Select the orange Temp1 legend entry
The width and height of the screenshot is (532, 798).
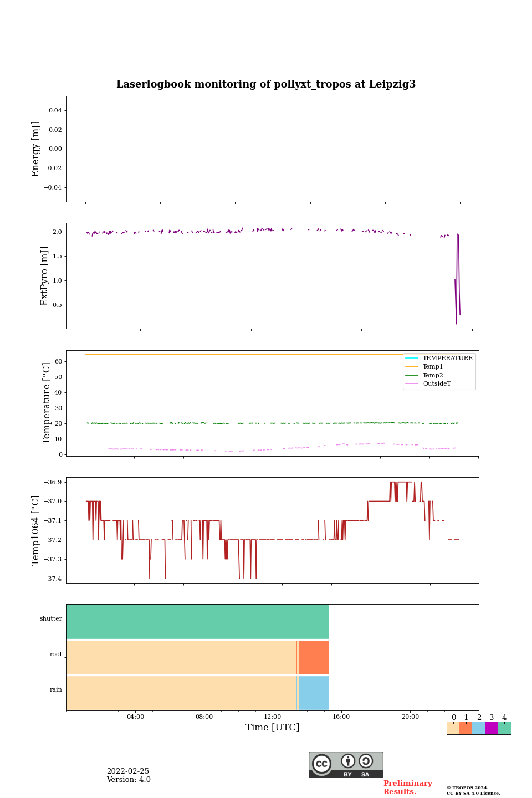(x=433, y=367)
